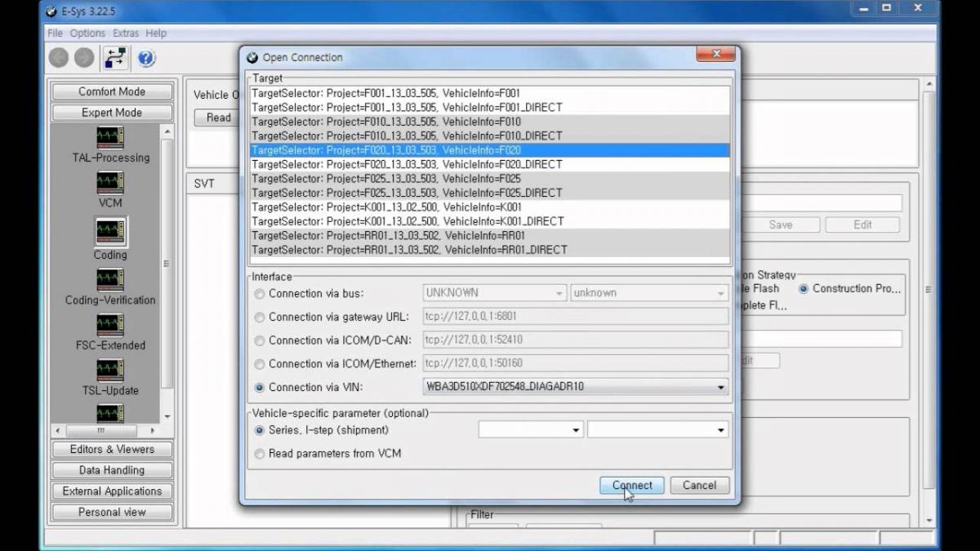Select target Project=K001_13_02_500, VehicleInfo=K001
Viewport: 980px width, 551px height.
[x=490, y=207]
